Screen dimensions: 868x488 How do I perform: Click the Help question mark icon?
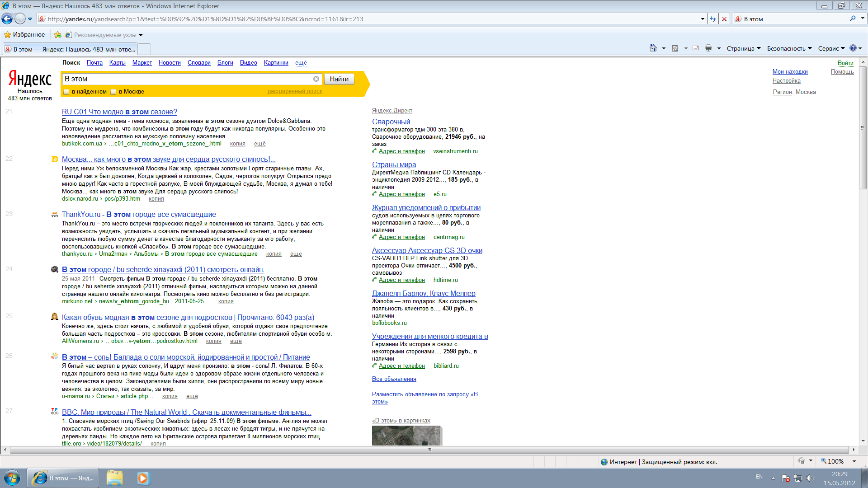(x=853, y=48)
